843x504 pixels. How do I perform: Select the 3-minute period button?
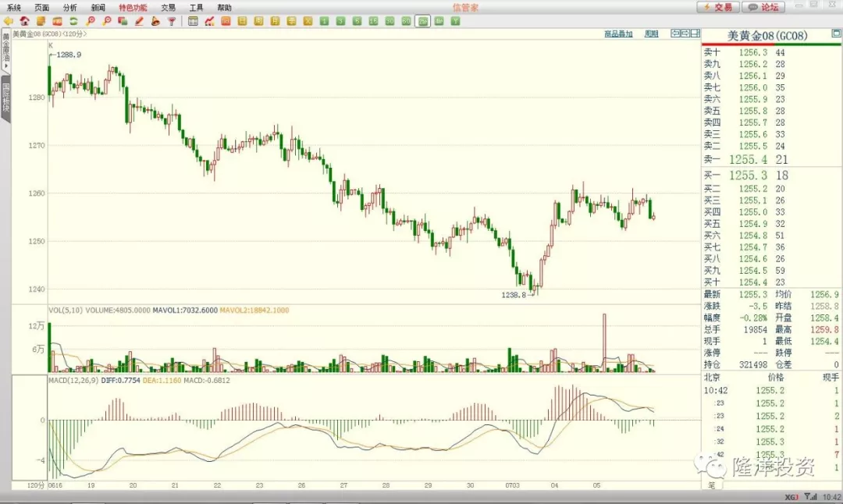click(340, 21)
